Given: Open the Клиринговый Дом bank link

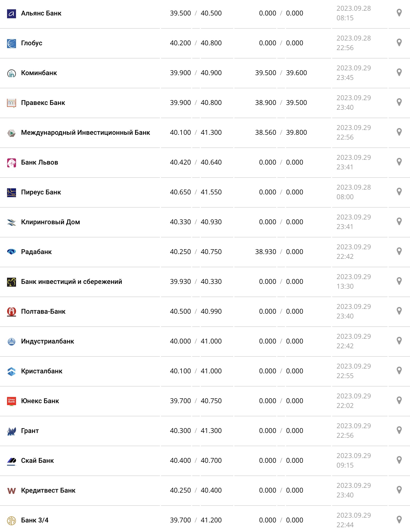Looking at the screenshot, I should (x=51, y=222).
